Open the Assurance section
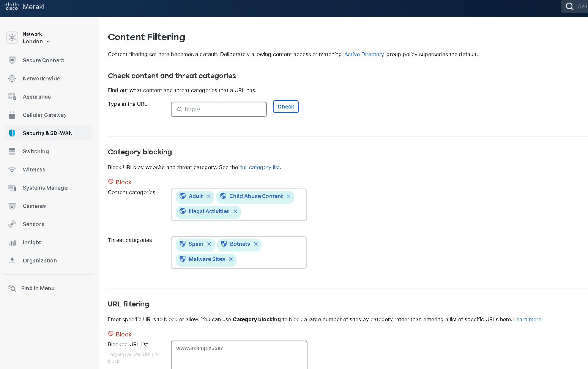The width and height of the screenshot is (588, 369). (x=36, y=97)
